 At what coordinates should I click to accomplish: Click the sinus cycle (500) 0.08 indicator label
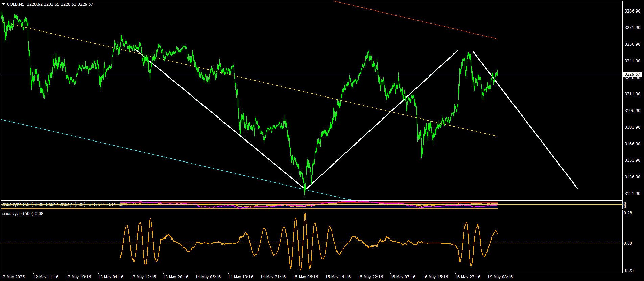23,214
